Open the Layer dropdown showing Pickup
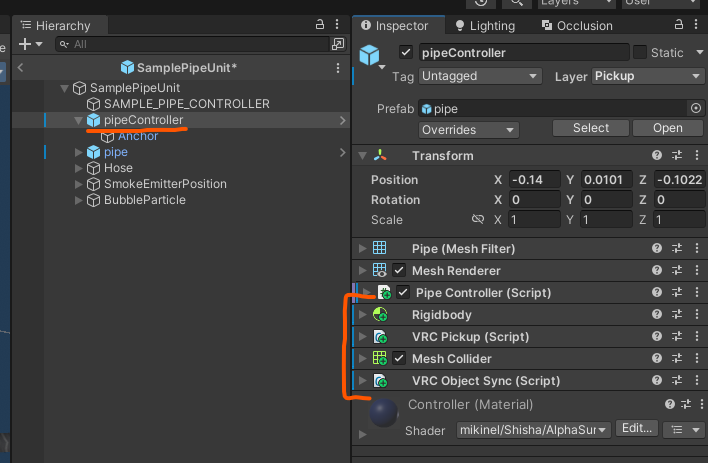708x463 pixels. (647, 76)
